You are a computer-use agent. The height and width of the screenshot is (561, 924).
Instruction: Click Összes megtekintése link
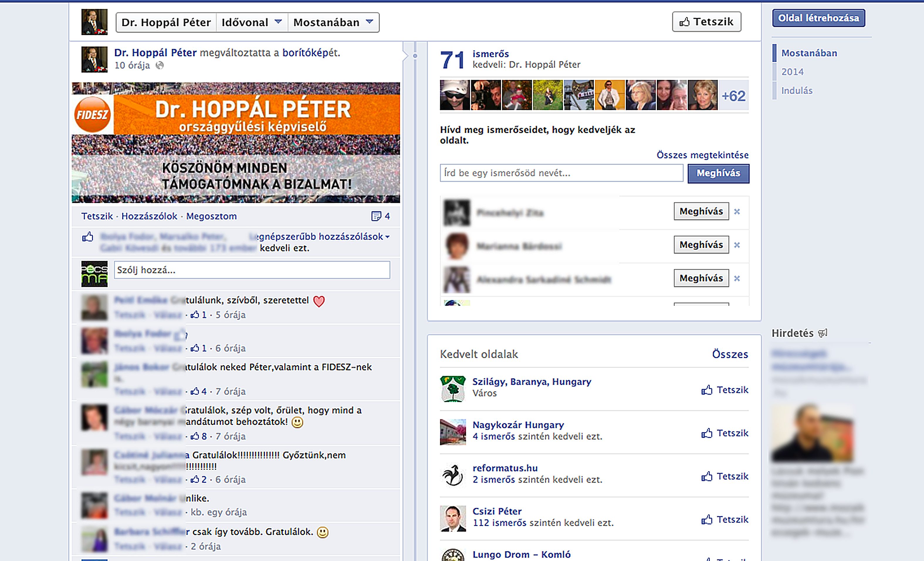(702, 155)
